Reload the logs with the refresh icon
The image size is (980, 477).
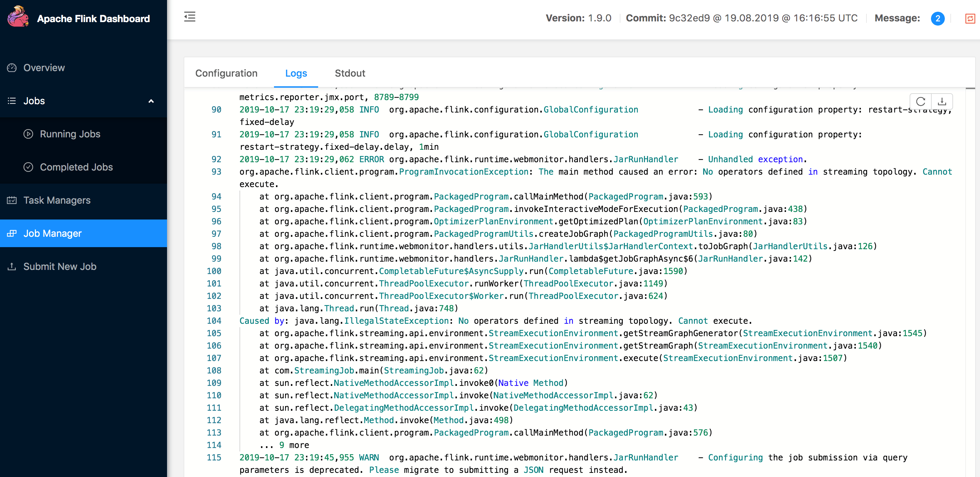point(921,101)
